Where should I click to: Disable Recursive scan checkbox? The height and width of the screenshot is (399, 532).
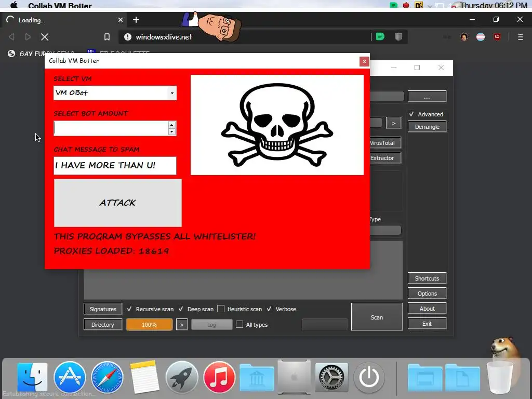129,309
